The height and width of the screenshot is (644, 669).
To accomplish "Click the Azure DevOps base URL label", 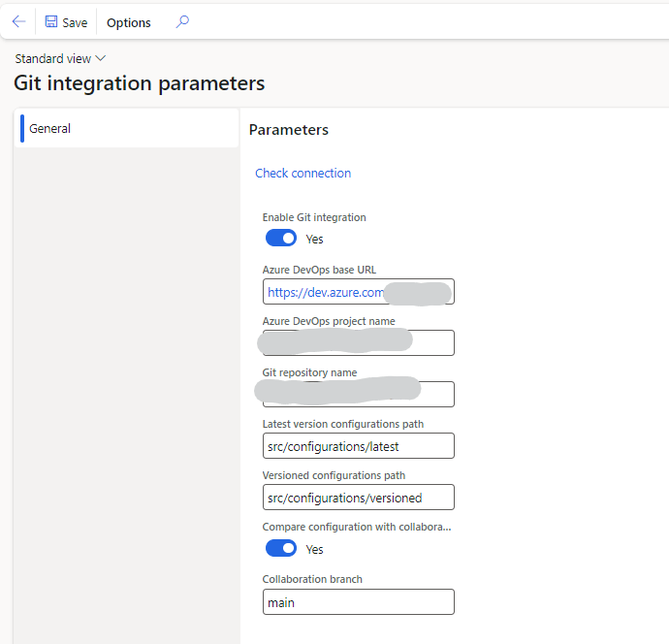I will point(326,270).
